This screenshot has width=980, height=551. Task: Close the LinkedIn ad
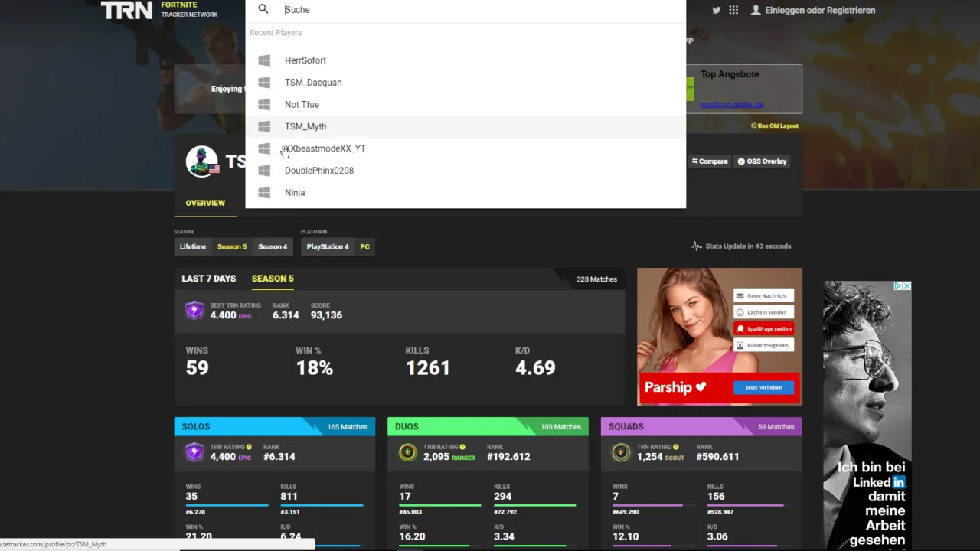[906, 285]
